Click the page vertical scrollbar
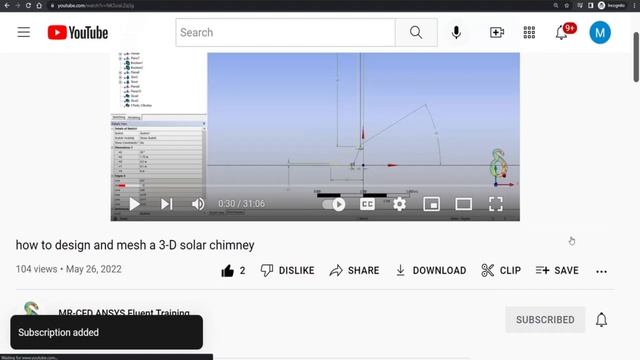This screenshot has height=360, width=640. (636, 57)
